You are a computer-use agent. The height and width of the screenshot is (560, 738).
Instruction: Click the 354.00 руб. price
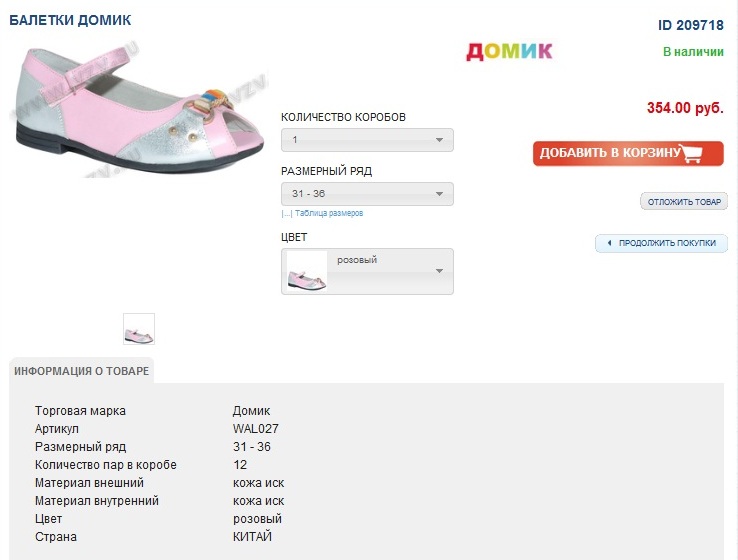pyautogui.click(x=685, y=108)
